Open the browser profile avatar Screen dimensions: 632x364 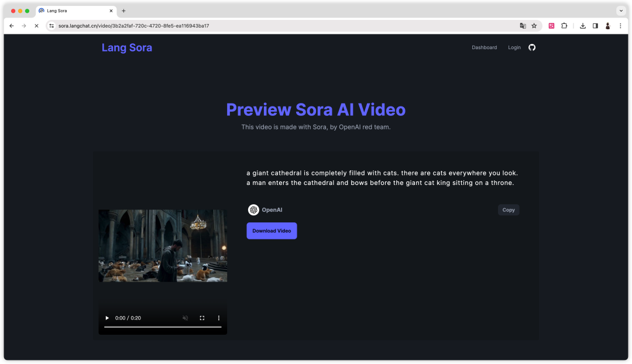click(x=608, y=26)
